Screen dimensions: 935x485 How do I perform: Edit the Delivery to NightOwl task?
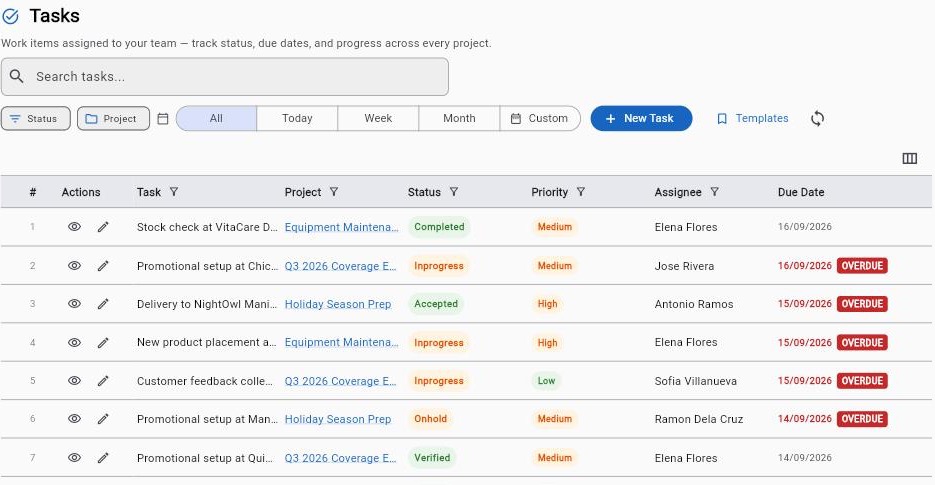pyautogui.click(x=103, y=304)
